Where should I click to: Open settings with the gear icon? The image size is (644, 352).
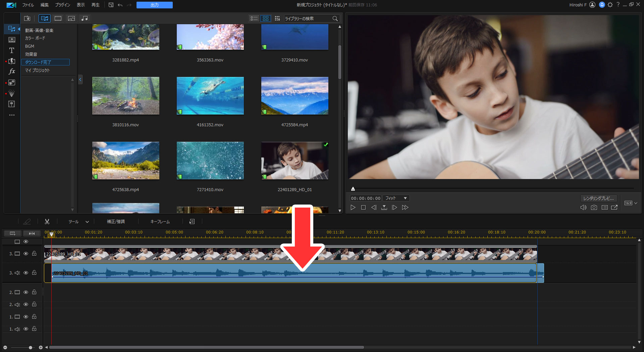pos(610,5)
